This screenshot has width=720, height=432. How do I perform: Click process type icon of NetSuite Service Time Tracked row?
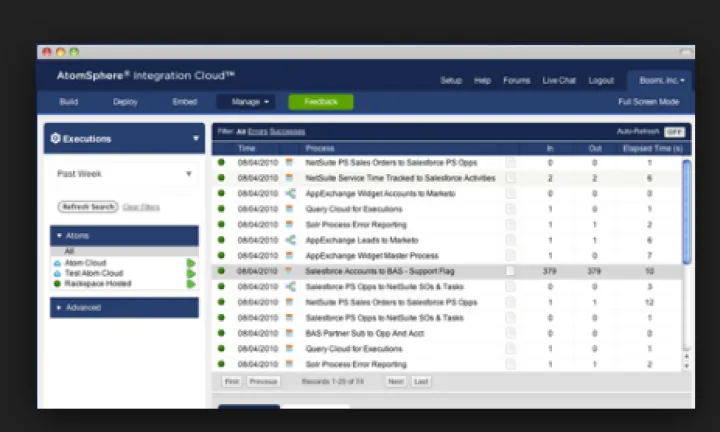289,178
